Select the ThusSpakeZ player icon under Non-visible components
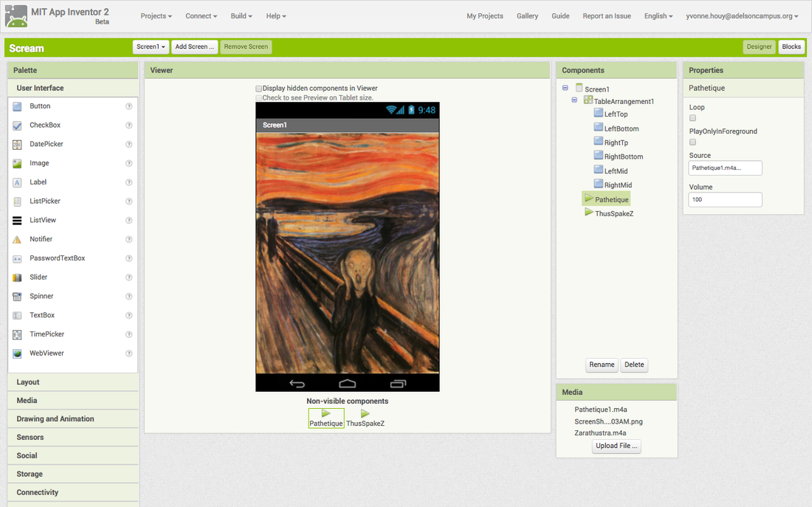This screenshot has width=812, height=507. (365, 413)
